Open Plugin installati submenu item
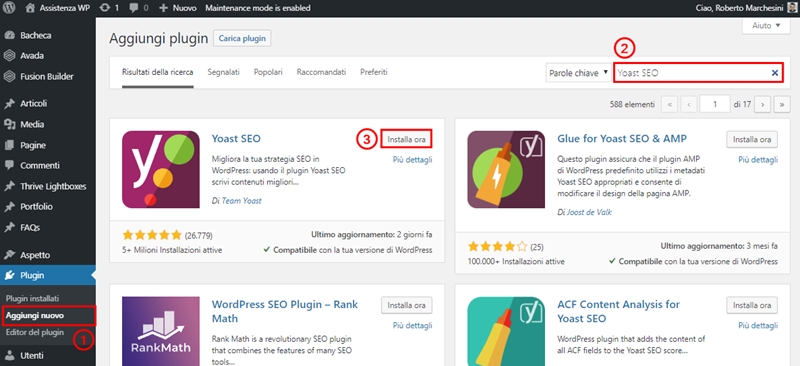Image resolution: width=800 pixels, height=366 pixels. coord(33,298)
